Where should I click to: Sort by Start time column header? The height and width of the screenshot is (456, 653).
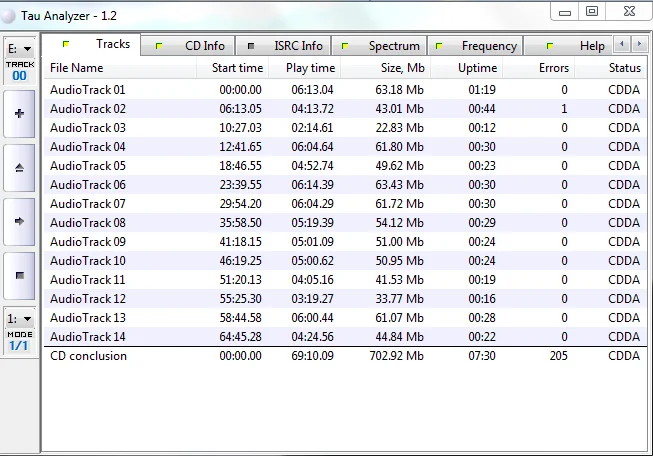click(232, 68)
